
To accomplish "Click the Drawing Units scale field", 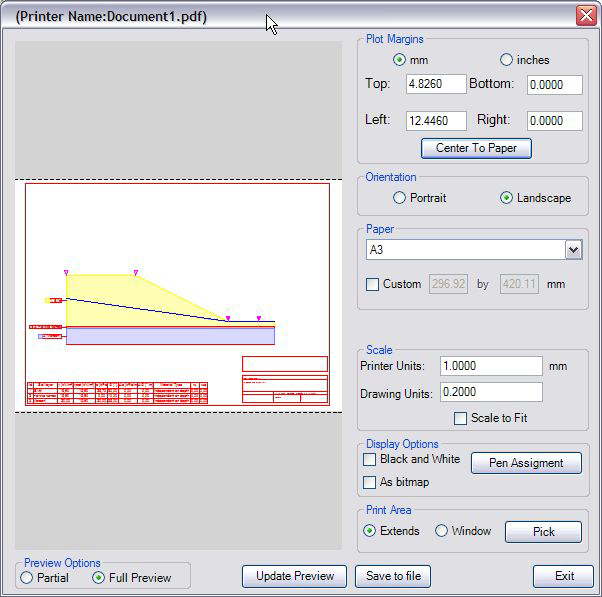I will (x=491, y=392).
